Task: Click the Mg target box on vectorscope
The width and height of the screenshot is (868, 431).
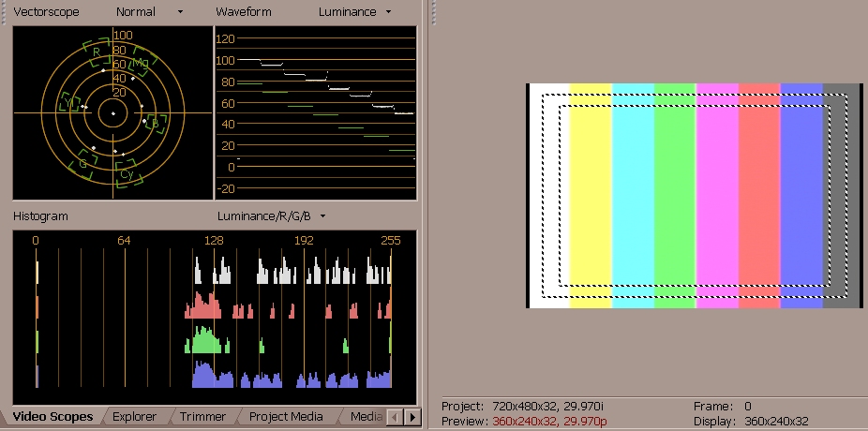Action: tap(142, 63)
